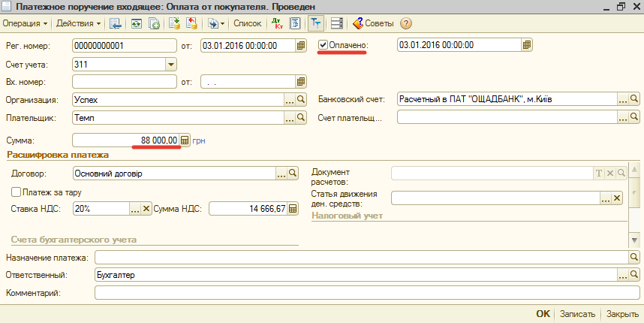
Task: Open calculator for the Сумма field
Action: coord(185,140)
